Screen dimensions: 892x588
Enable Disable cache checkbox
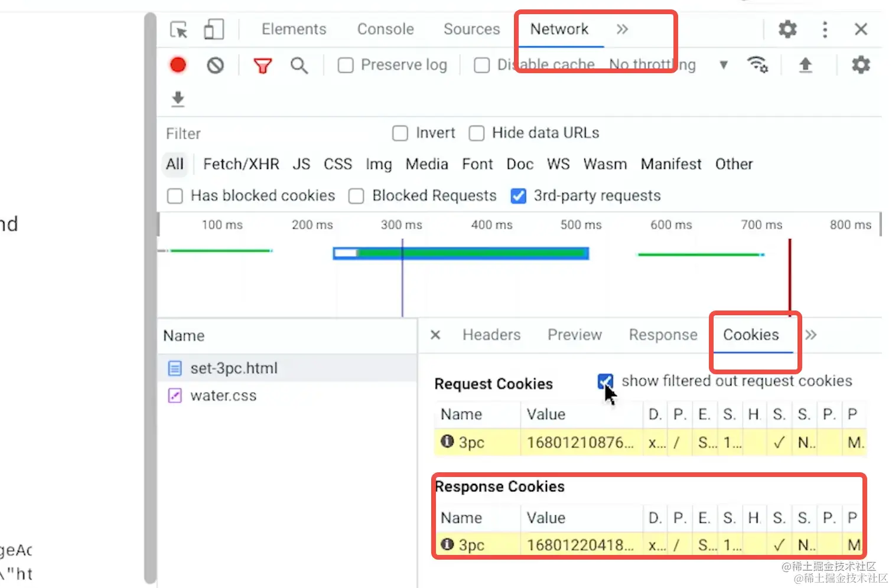pos(482,65)
